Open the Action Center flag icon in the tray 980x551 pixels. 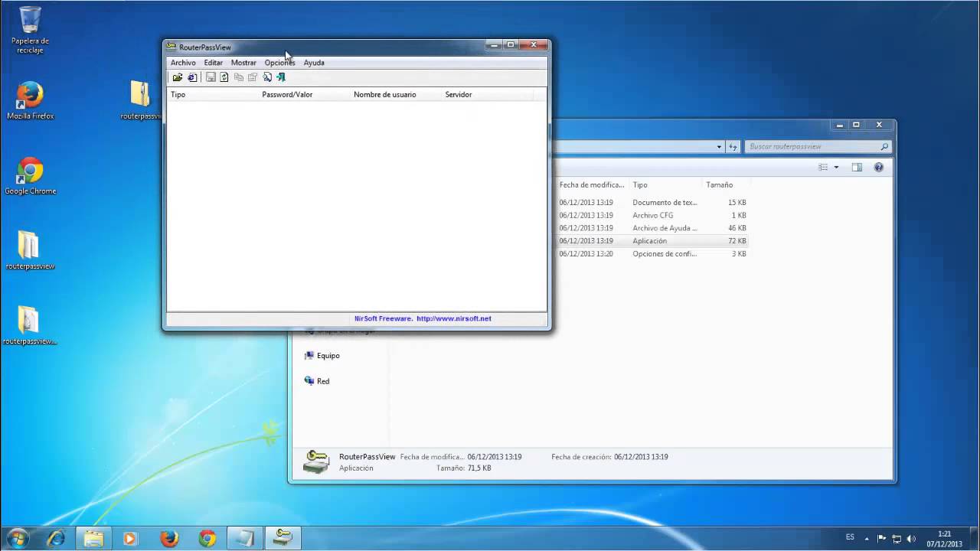point(881,539)
